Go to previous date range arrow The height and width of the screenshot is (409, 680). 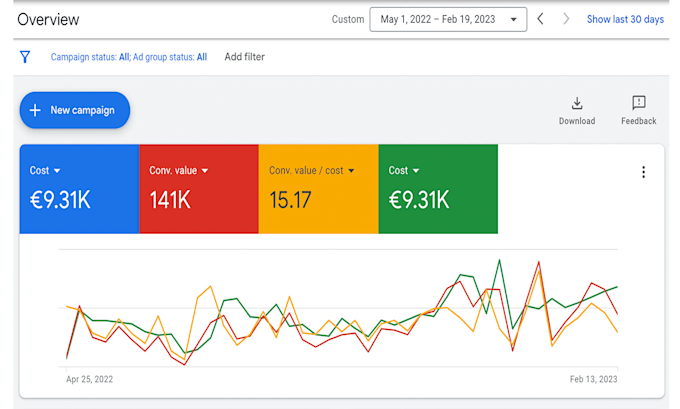coord(540,19)
